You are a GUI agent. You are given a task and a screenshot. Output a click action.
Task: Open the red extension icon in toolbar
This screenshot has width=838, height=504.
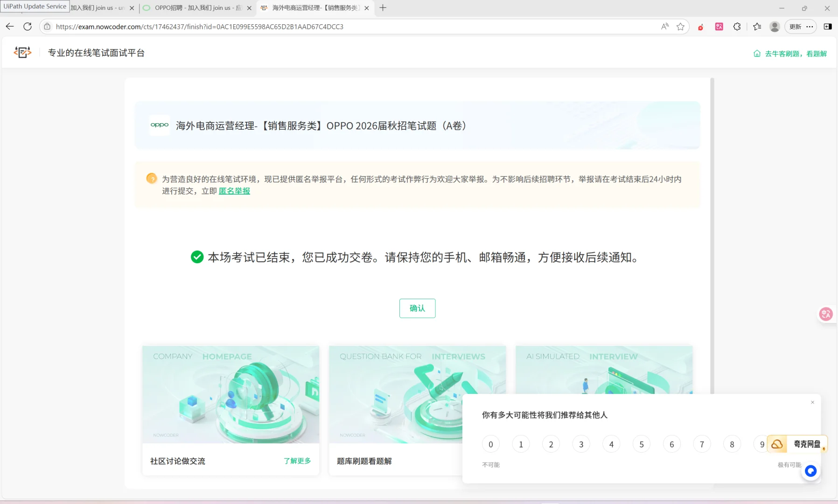click(x=700, y=27)
